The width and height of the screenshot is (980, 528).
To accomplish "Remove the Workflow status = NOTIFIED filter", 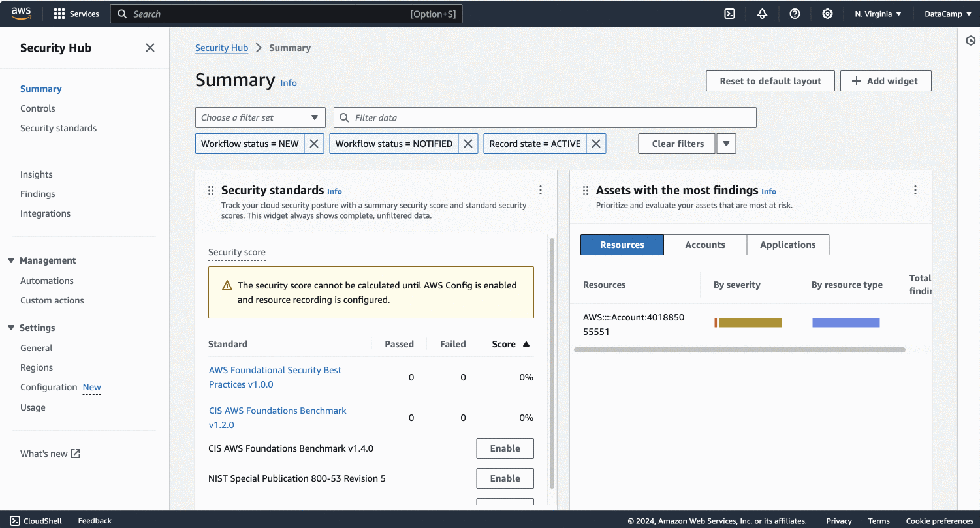I will click(467, 144).
